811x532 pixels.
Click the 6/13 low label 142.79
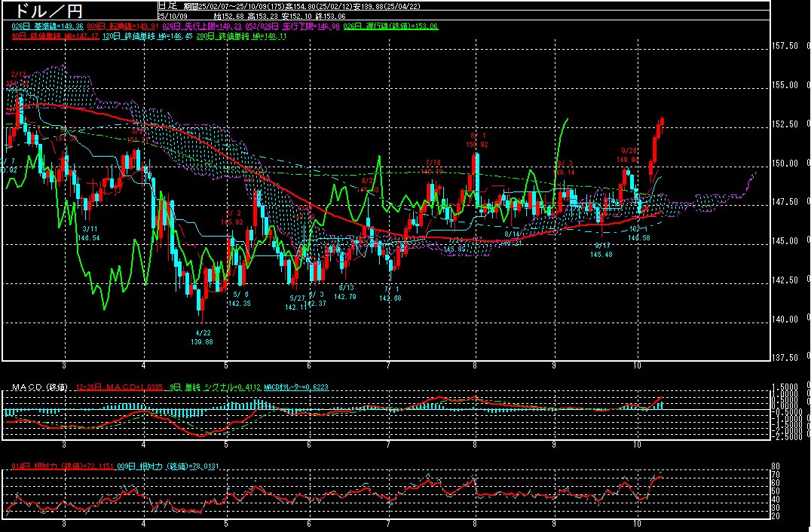click(345, 292)
